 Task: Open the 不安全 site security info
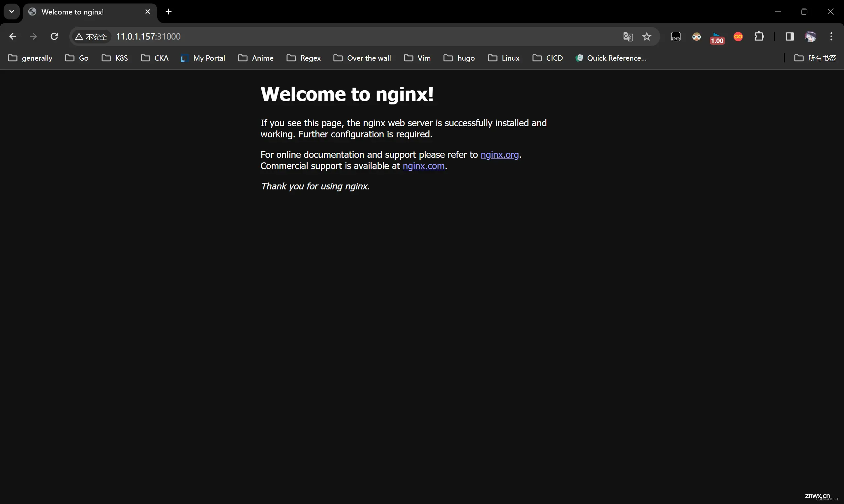click(x=91, y=37)
